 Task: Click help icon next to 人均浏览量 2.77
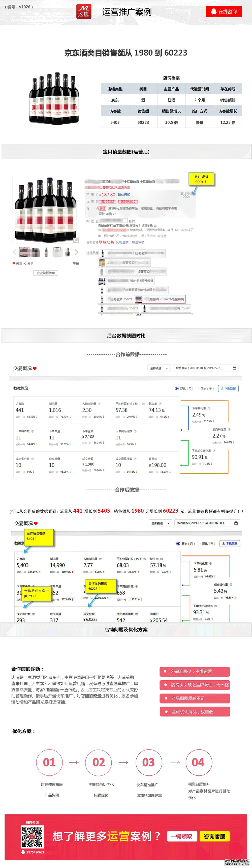(x=100, y=559)
